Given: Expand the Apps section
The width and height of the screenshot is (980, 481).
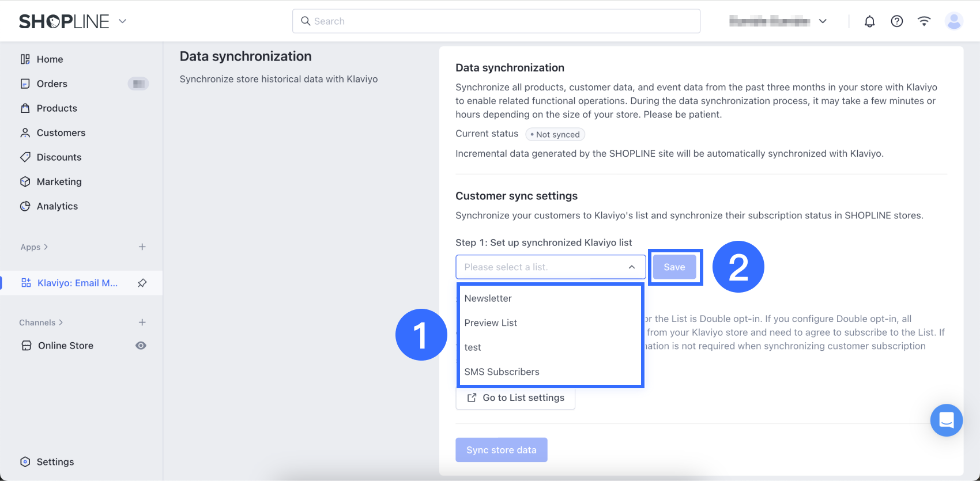Looking at the screenshot, I should click(34, 247).
